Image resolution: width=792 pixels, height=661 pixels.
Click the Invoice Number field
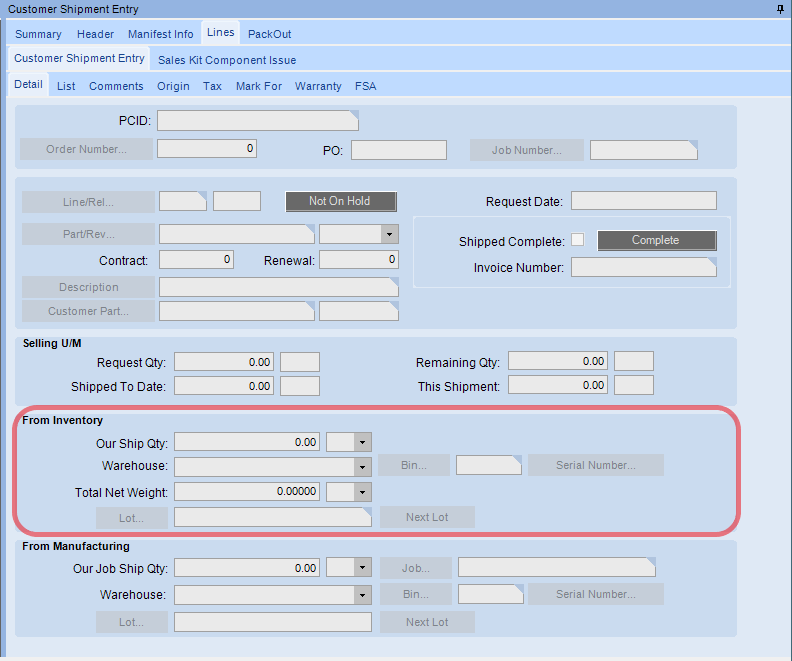[x=644, y=267]
